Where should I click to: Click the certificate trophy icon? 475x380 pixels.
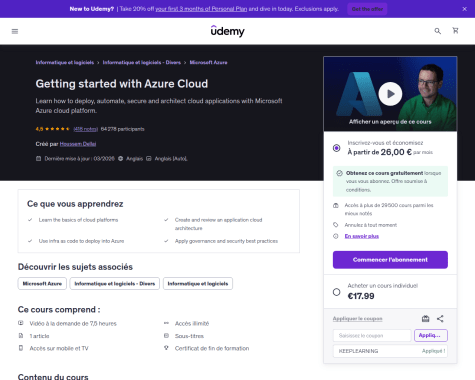166,348
